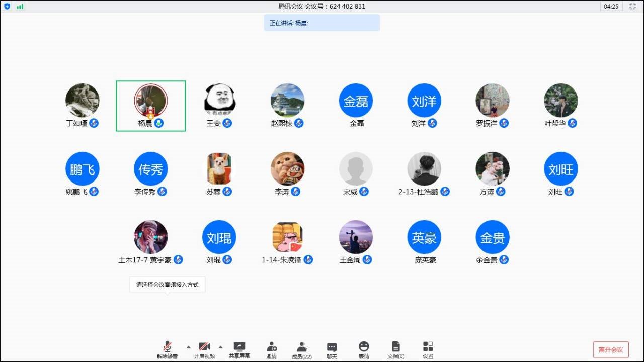Viewport: 644px width, 362px height.
Task: Open the Emoji (表情) reactions icon
Action: click(x=364, y=347)
